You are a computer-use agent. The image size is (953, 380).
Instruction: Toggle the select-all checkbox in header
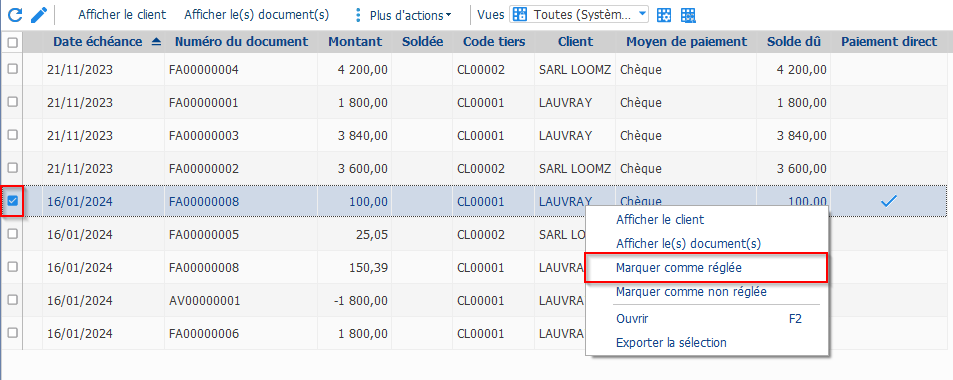click(12, 43)
